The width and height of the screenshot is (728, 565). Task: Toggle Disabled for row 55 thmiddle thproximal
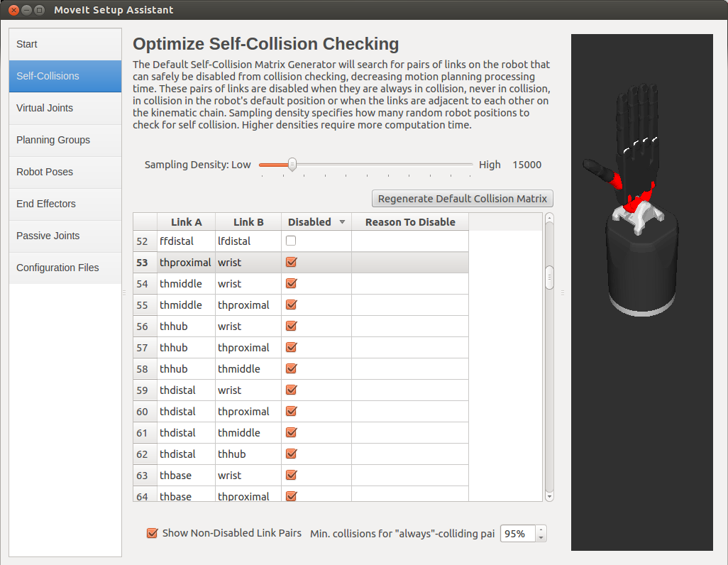291,305
